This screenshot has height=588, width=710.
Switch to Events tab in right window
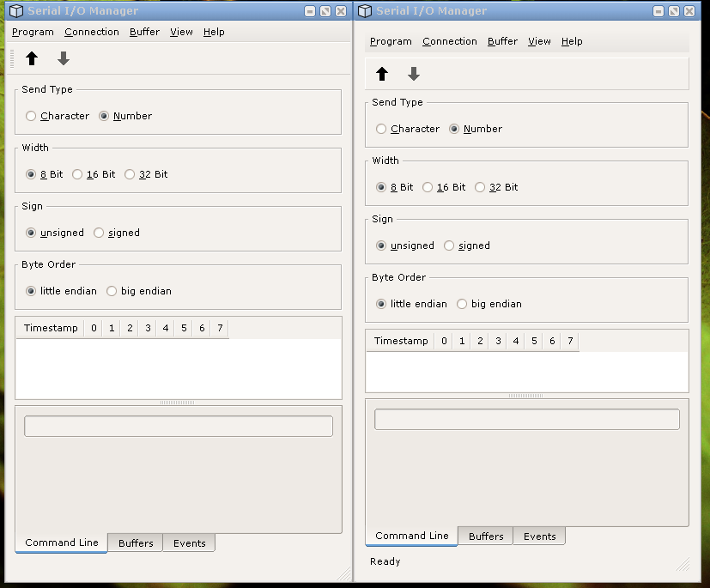[539, 536]
